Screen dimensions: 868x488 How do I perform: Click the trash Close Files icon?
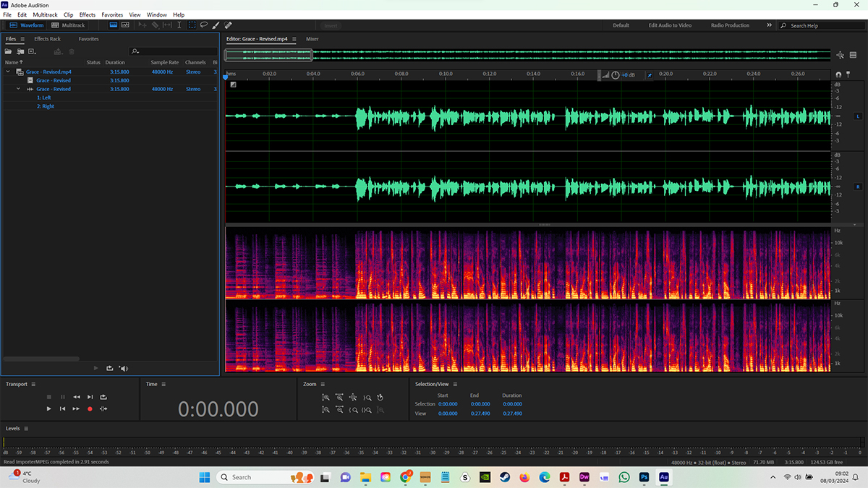72,51
